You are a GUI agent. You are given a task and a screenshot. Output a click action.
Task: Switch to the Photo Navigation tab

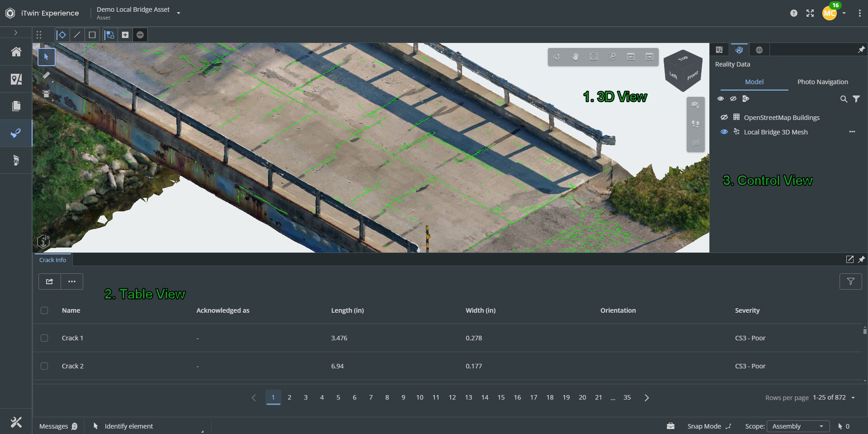tap(822, 82)
